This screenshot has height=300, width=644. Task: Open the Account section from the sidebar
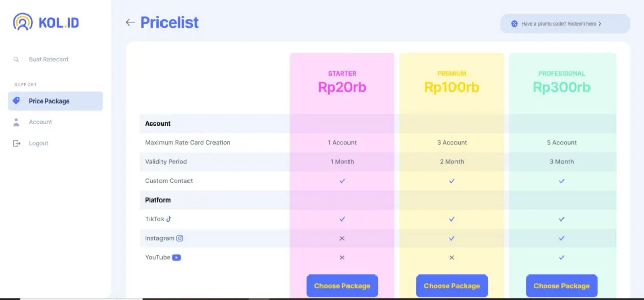[41, 122]
